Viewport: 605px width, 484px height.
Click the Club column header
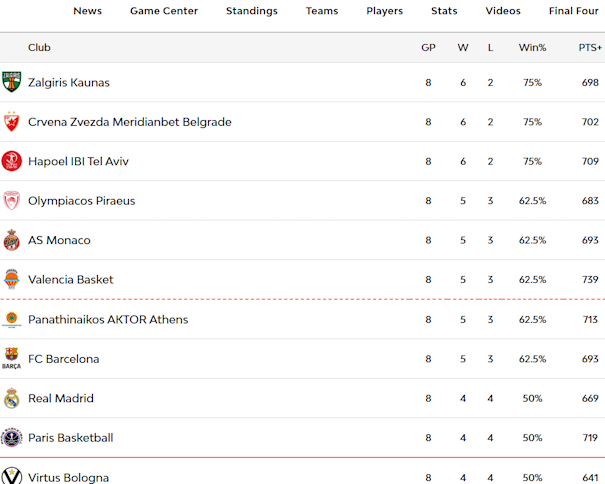pyautogui.click(x=39, y=47)
